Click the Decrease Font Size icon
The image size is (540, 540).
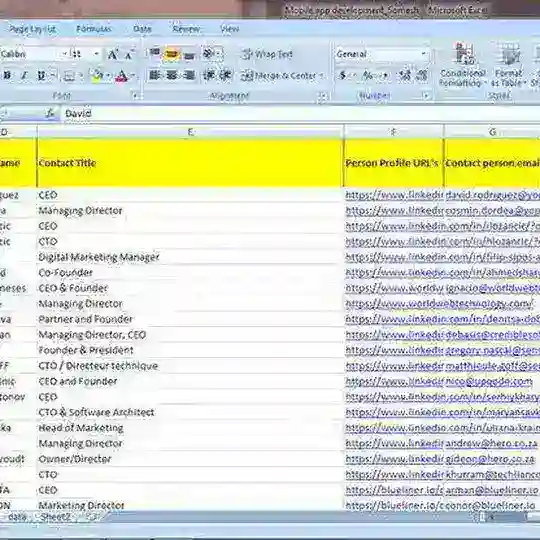click(x=129, y=54)
